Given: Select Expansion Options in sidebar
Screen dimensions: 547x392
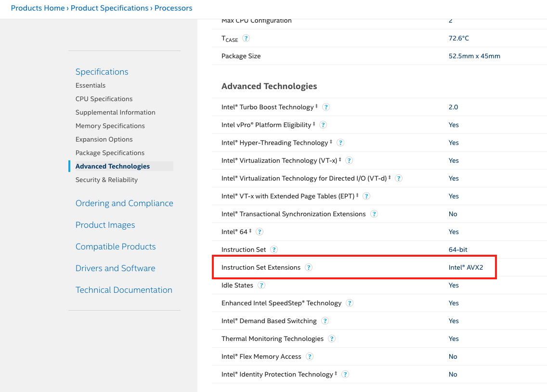Looking at the screenshot, I should coord(104,139).
